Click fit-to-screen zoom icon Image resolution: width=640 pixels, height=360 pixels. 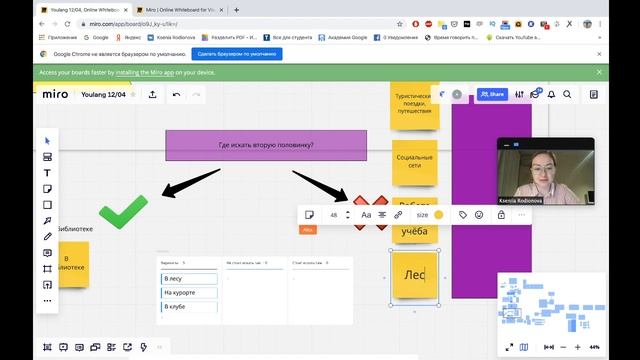click(x=549, y=347)
